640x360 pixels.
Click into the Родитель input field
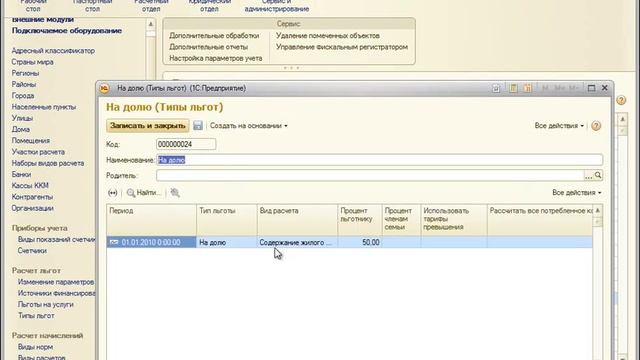pos(370,176)
